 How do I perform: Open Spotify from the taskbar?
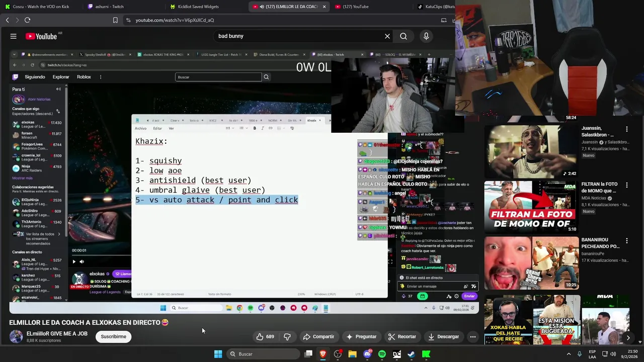tap(382, 354)
